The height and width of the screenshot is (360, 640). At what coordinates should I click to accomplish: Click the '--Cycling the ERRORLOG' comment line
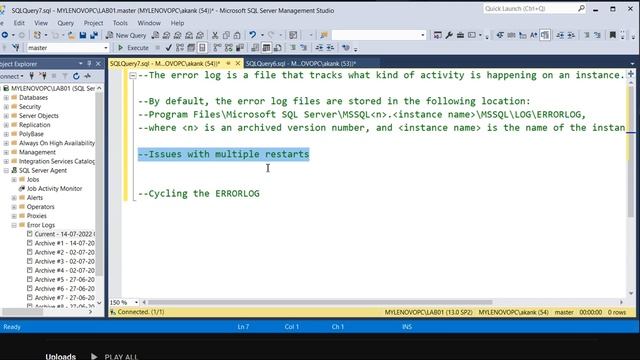click(199, 193)
